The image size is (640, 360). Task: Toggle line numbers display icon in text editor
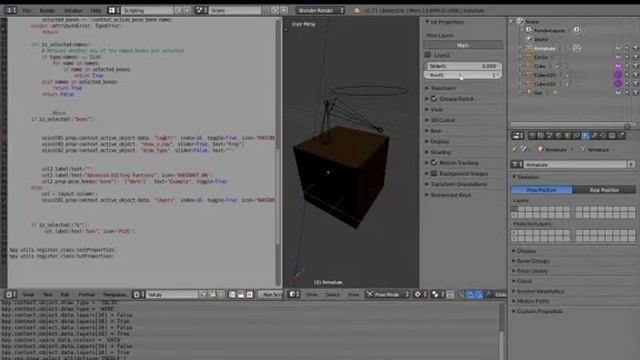[232, 294]
